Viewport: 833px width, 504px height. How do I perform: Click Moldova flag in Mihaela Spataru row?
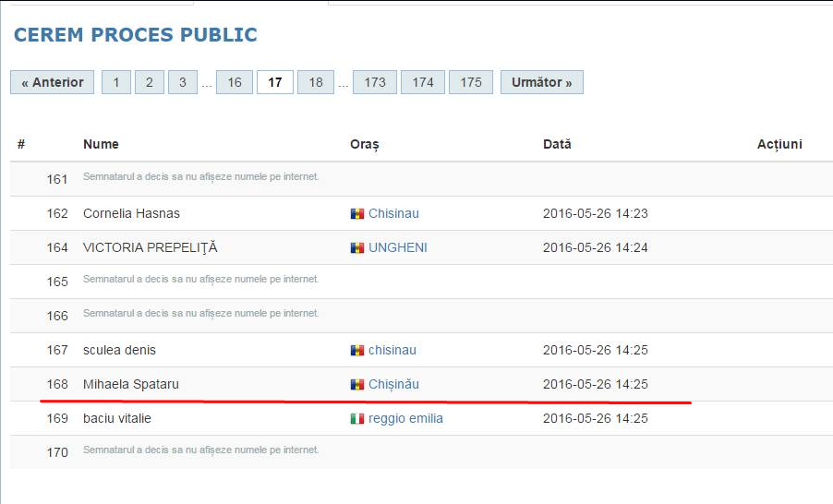[357, 385]
